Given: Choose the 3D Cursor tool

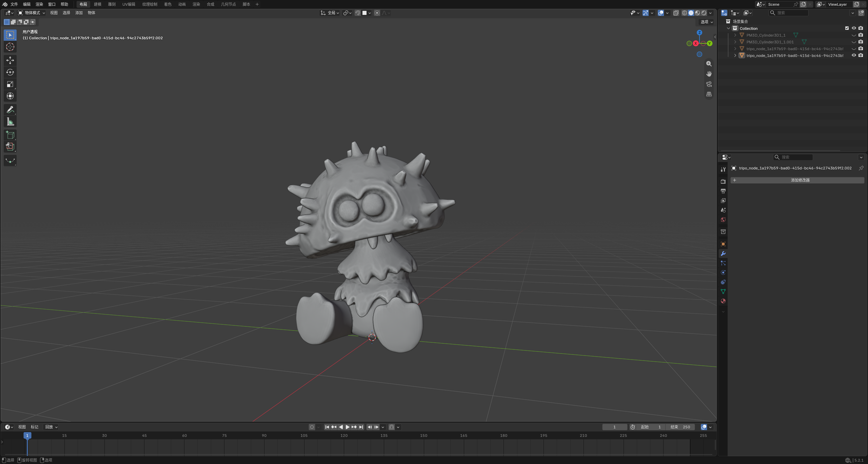Looking at the screenshot, I should point(10,47).
